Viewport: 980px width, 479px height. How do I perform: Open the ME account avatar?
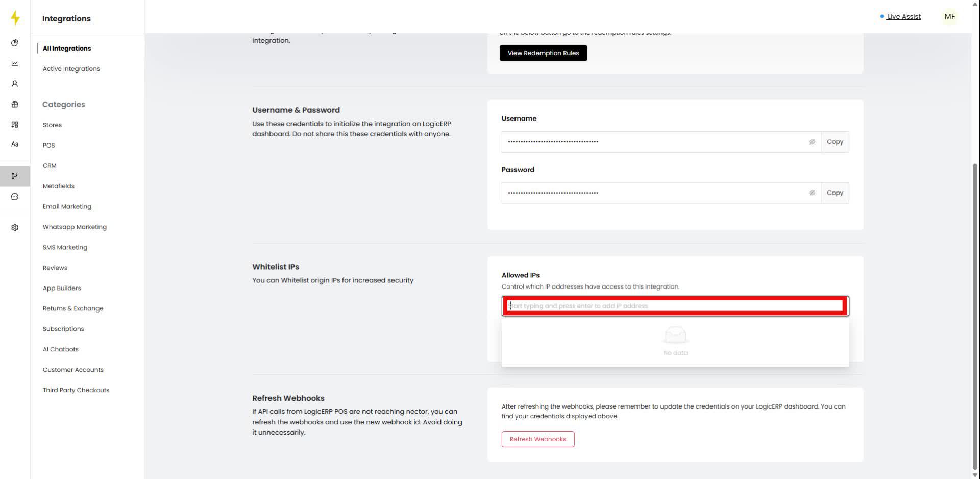tap(949, 16)
